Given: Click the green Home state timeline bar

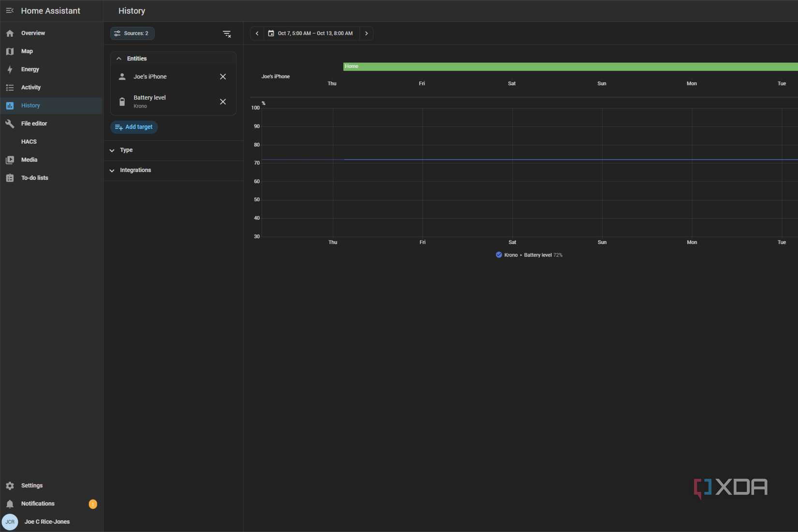Looking at the screenshot, I should pyautogui.click(x=570, y=67).
